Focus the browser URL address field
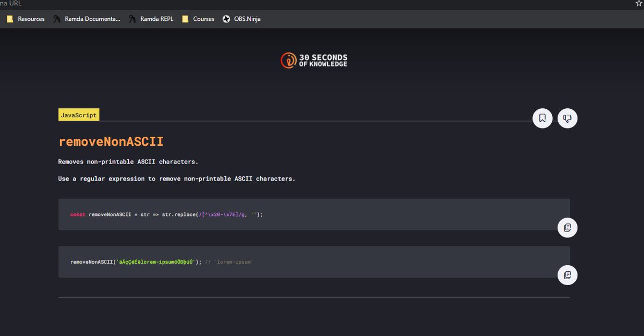The image size is (644, 336). click(x=317, y=4)
